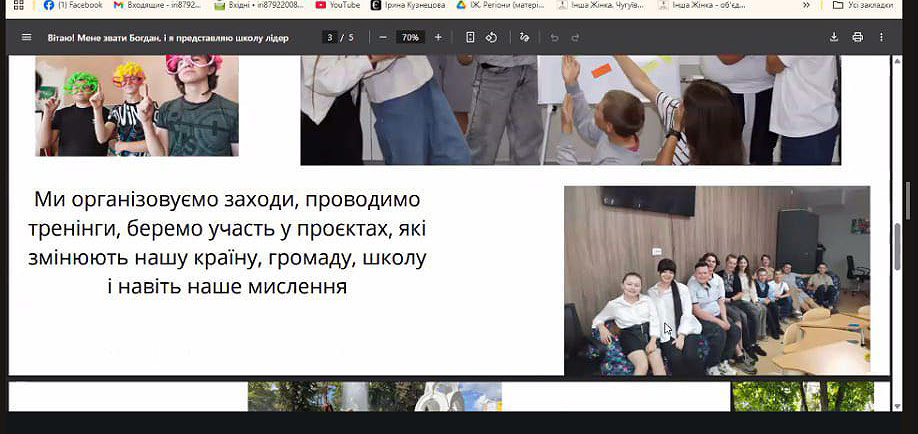
Task: Select the draw annotation tool
Action: [524, 38]
